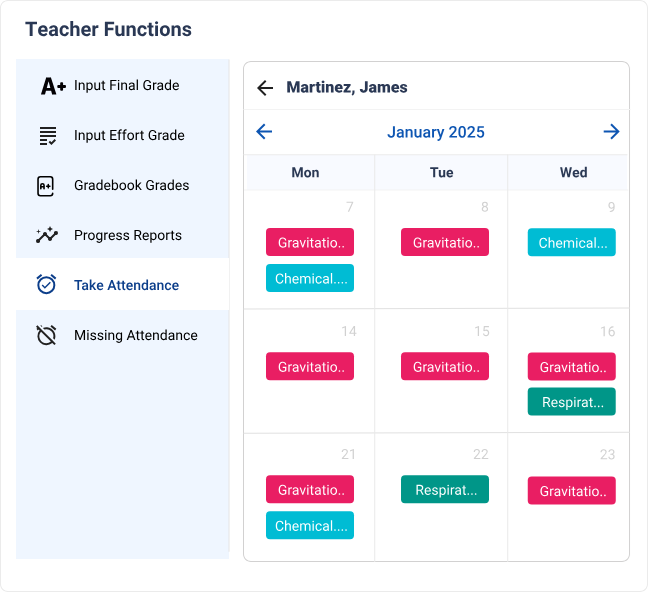
Task: Click the January 2025 month title
Action: point(436,132)
